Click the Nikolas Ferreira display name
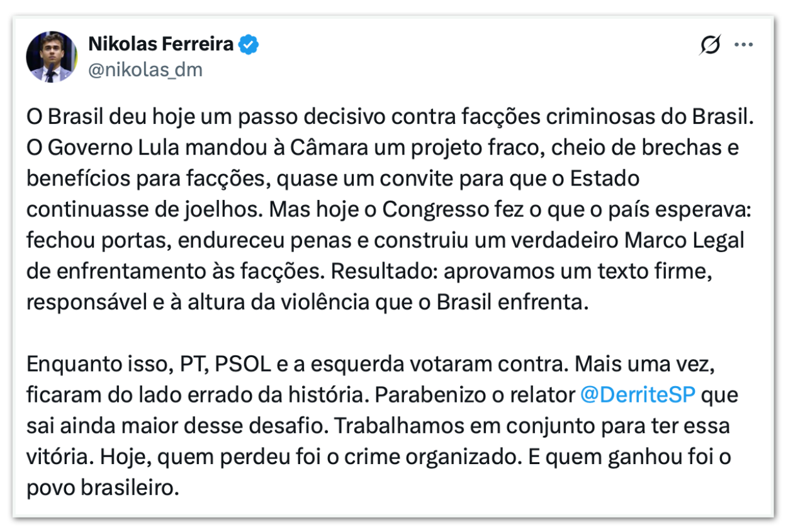 [162, 44]
